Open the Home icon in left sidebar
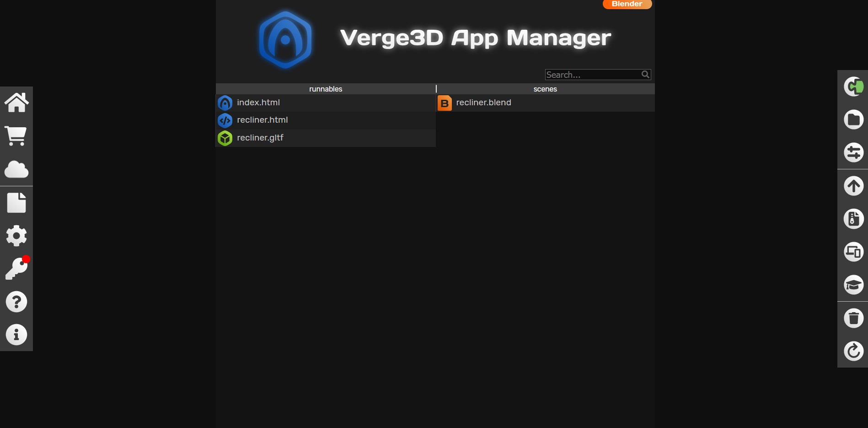The image size is (868, 428). [x=16, y=103]
